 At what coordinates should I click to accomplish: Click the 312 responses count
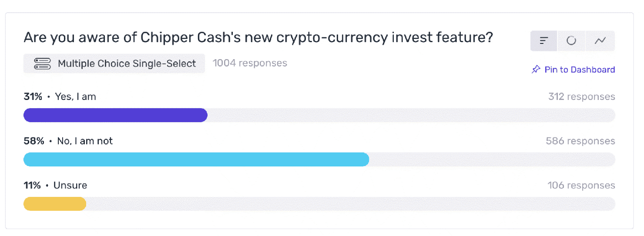point(581,96)
